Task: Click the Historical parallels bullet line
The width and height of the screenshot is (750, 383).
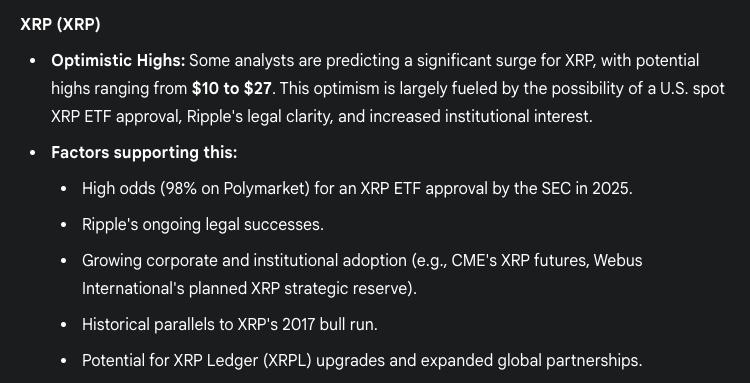Action: click(230, 325)
